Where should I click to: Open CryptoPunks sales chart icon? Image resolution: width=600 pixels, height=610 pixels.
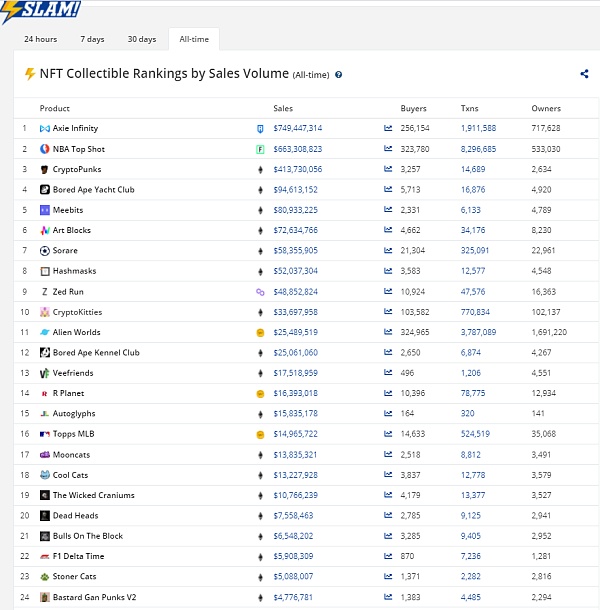point(388,169)
